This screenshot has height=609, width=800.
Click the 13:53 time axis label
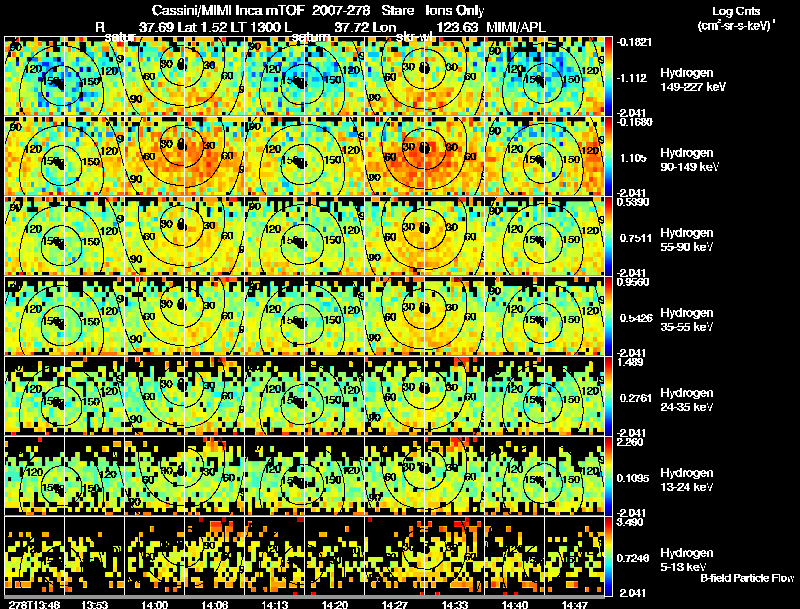[94, 605]
